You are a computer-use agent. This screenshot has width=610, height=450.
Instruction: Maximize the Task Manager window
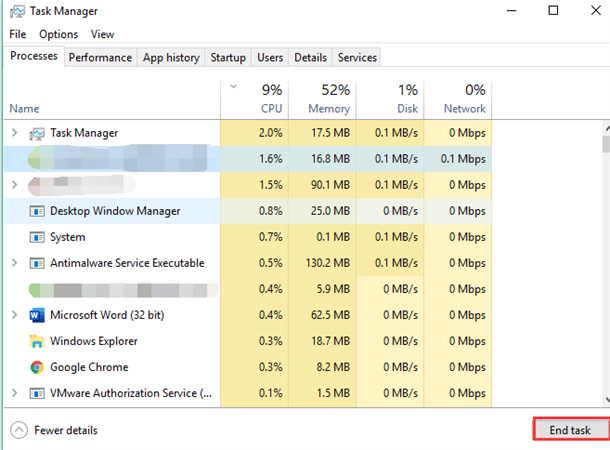coord(553,11)
